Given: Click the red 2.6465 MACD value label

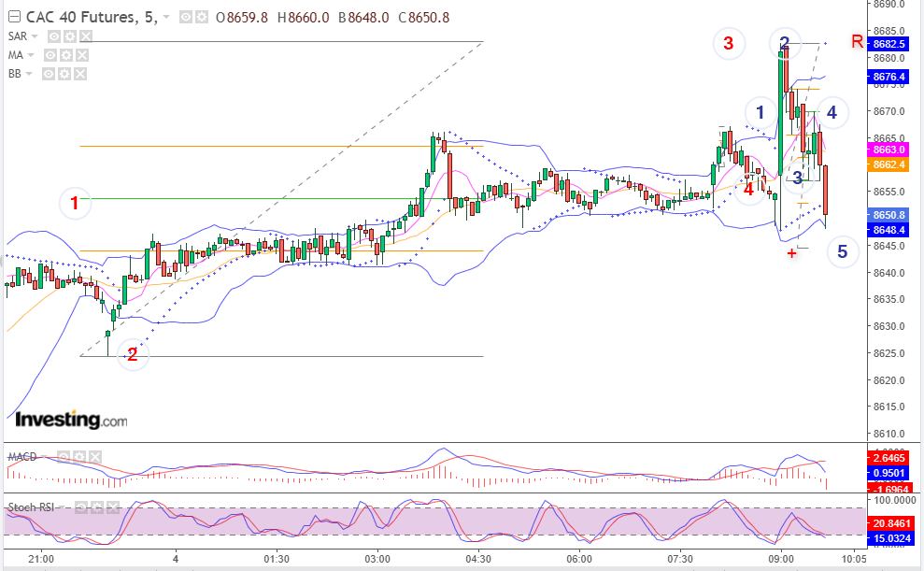Looking at the screenshot, I should coord(889,458).
